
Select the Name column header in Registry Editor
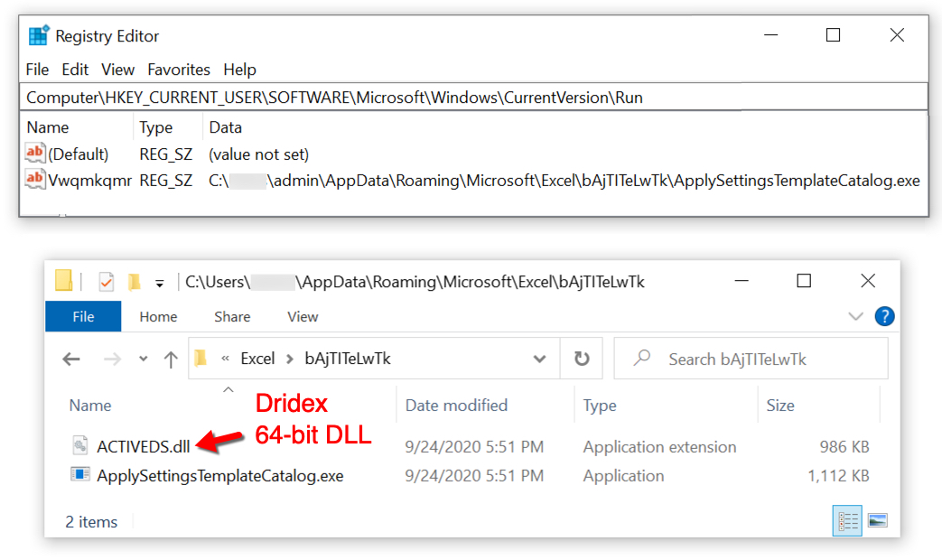tap(48, 127)
